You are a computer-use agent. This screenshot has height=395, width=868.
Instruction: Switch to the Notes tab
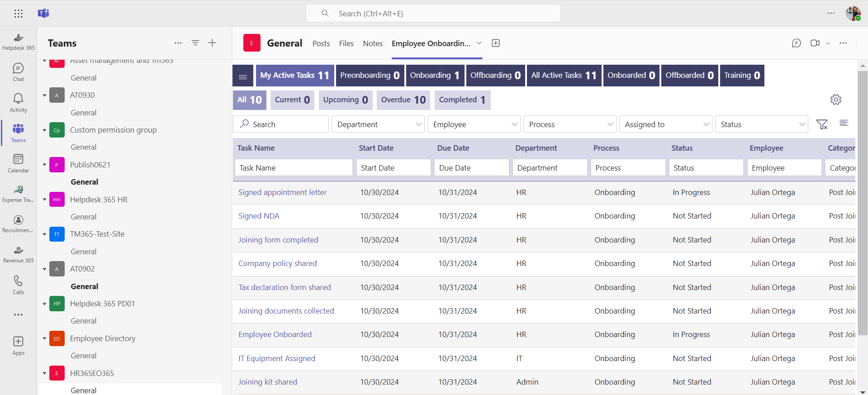[x=373, y=43]
